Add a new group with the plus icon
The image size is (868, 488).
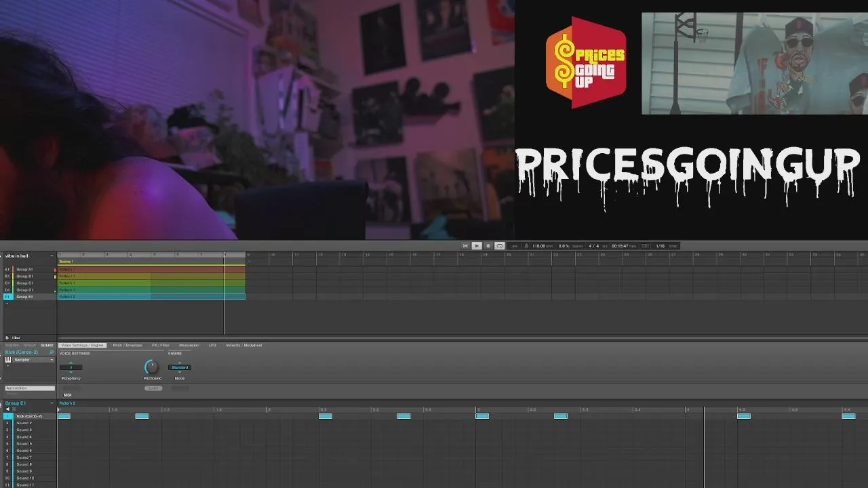point(7,303)
